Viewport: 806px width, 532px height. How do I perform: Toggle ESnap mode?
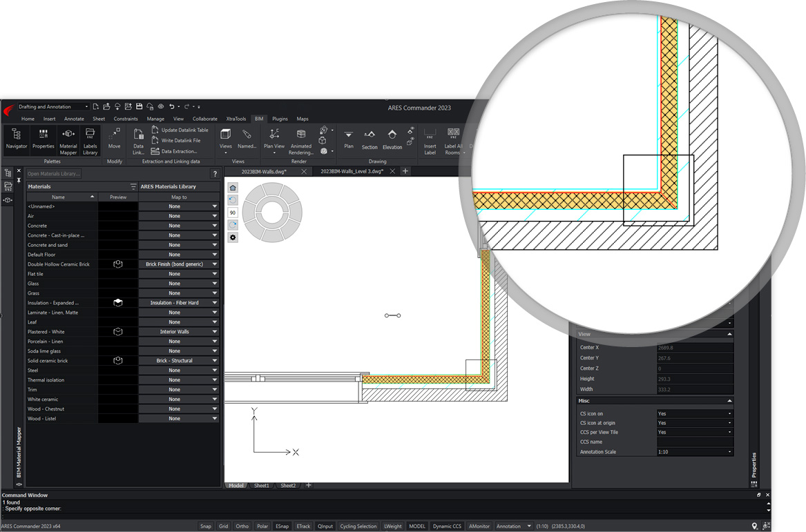tap(282, 526)
